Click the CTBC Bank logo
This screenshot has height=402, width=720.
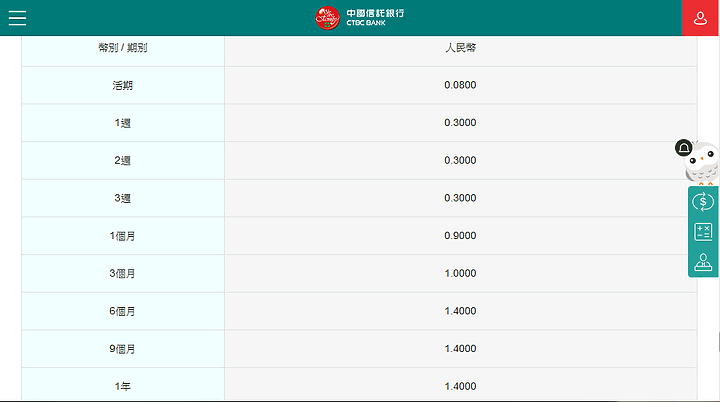pos(360,18)
